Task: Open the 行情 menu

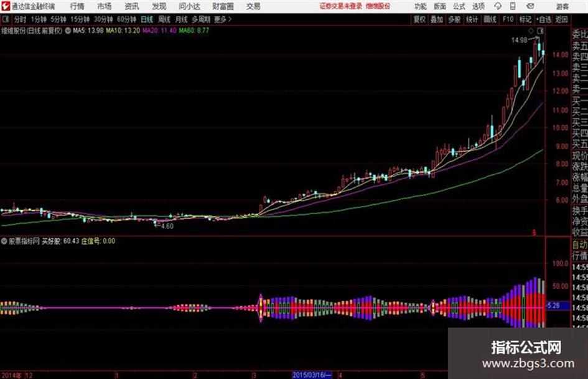Action: point(77,6)
